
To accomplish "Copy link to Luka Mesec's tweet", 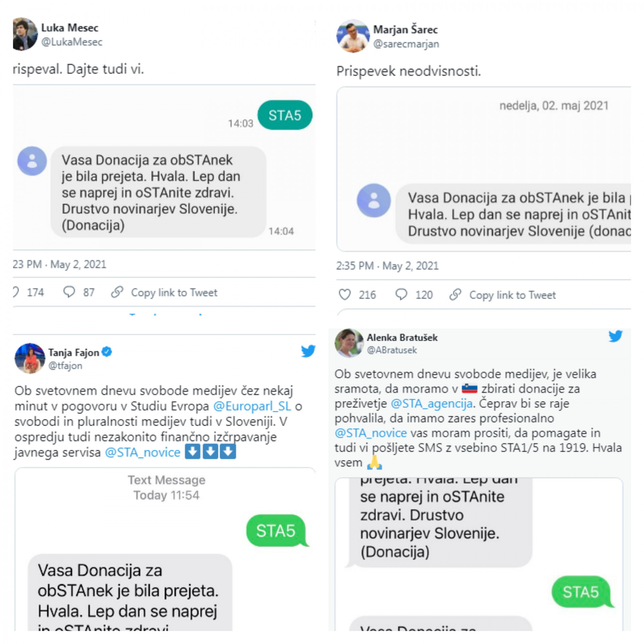I will click(x=164, y=292).
